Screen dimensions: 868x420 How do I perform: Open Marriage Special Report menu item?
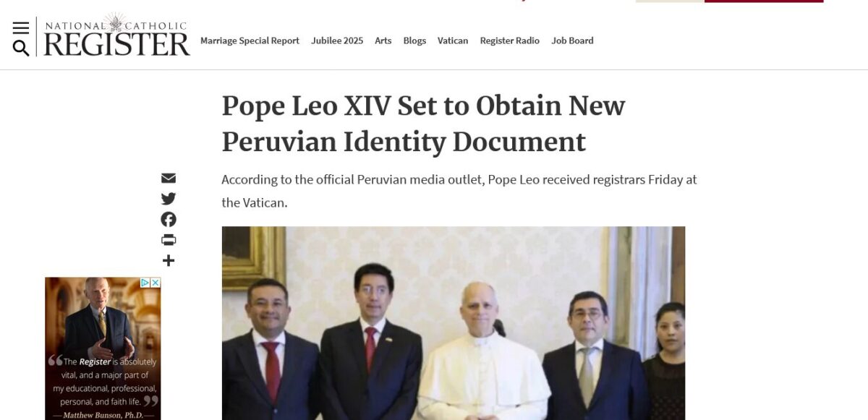[250, 40]
